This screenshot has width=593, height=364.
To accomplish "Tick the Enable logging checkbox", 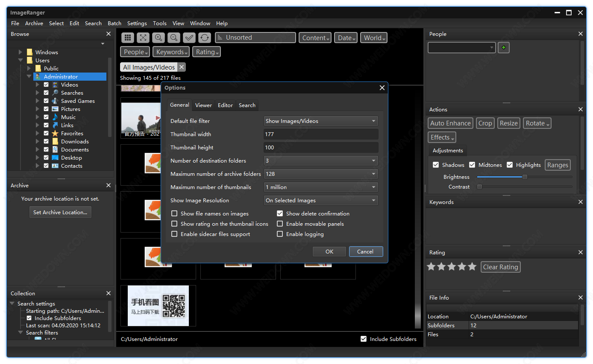I will coord(280,234).
